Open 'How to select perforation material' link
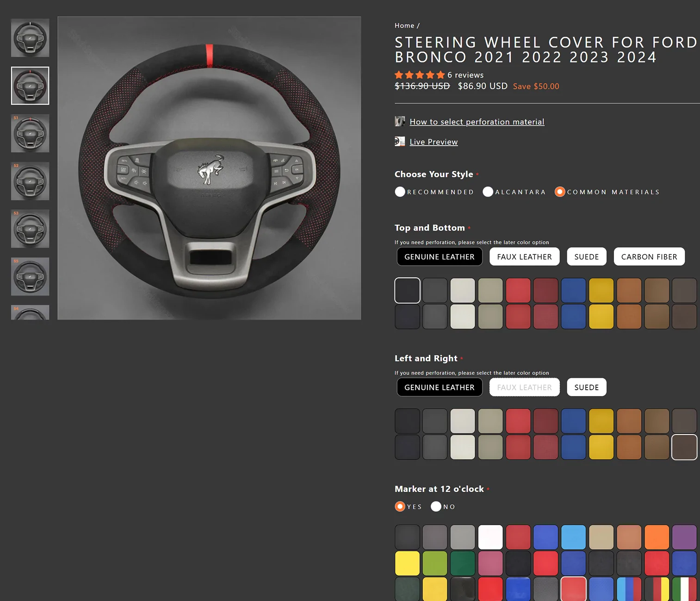The width and height of the screenshot is (700, 601). [477, 122]
